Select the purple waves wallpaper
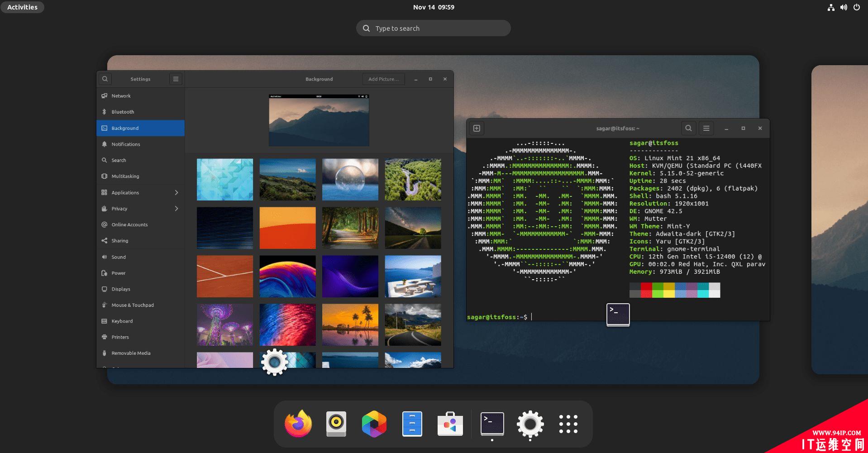 pos(350,277)
